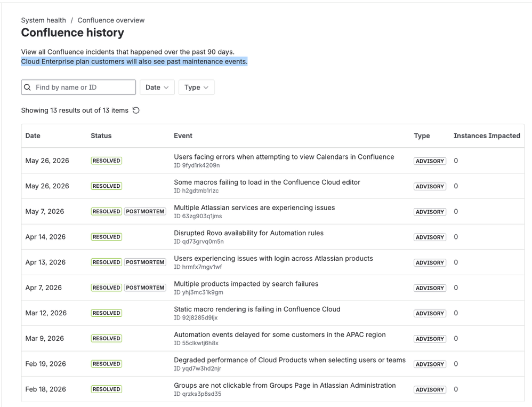
Task: Click highlighted Cloud Enterprise plan sentence
Action: click(134, 61)
